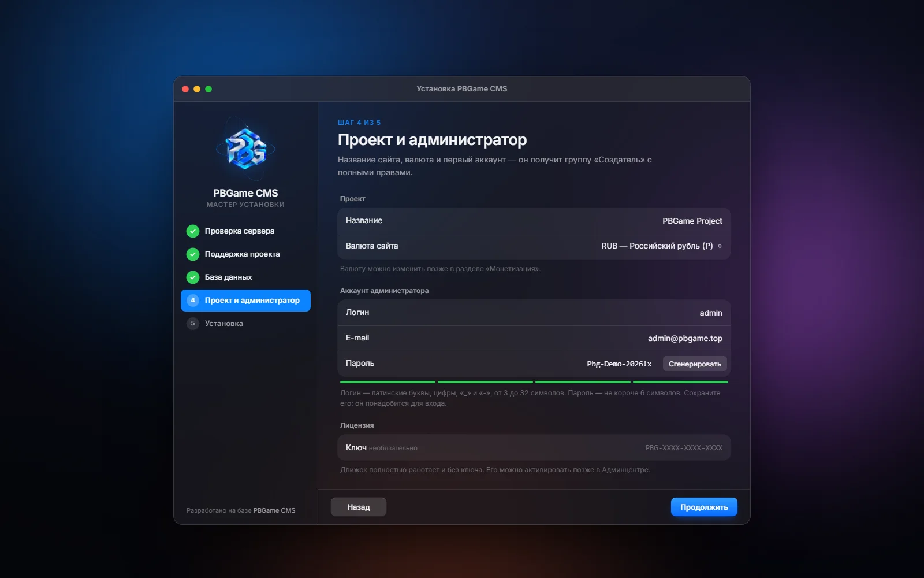
Task: Select the Поддержка проекта step label
Action: click(243, 254)
